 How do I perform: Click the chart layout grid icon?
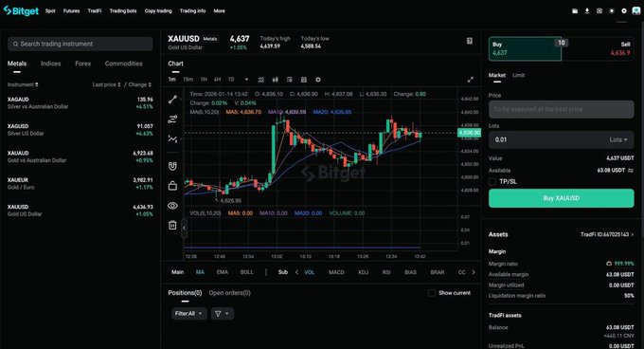point(304,80)
